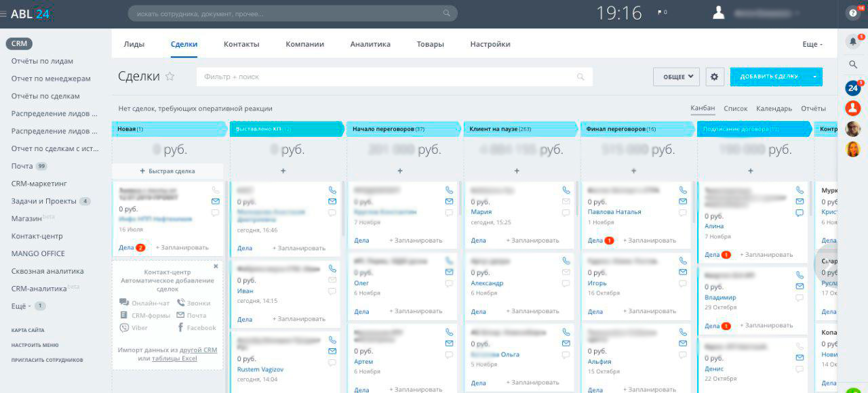The width and height of the screenshot is (868, 393).
Task: Open the arrow dropdown next to Добавить сделку
Action: tap(814, 77)
